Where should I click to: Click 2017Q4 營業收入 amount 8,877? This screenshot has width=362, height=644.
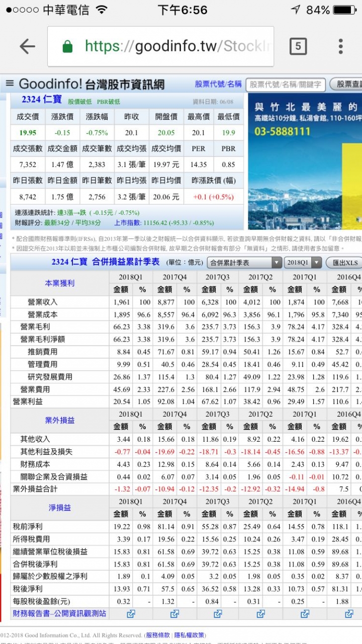coord(166,302)
